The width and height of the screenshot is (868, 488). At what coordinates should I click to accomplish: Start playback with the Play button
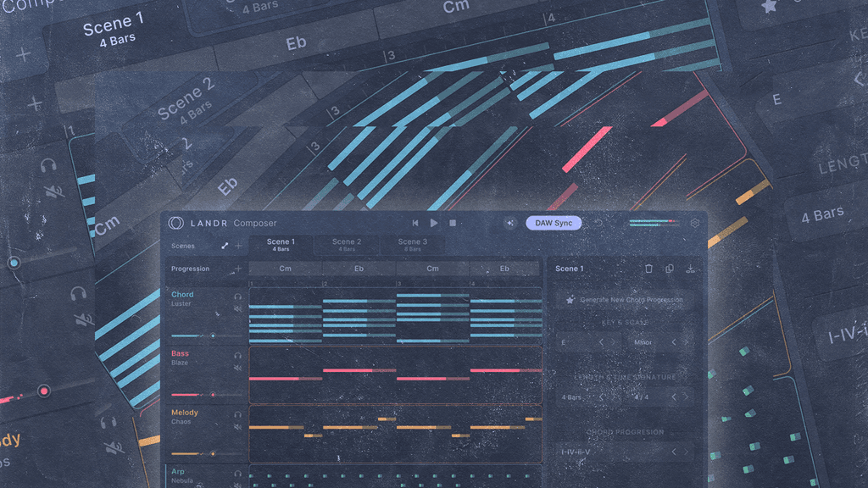click(434, 223)
